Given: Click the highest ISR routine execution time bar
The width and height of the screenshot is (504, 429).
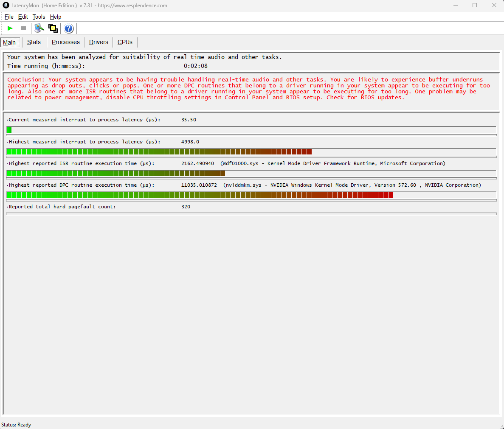Looking at the screenshot, I should (251, 174).
